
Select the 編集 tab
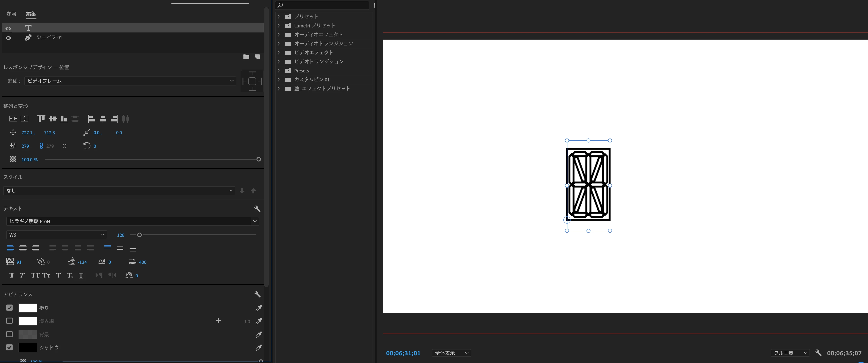[x=31, y=14]
